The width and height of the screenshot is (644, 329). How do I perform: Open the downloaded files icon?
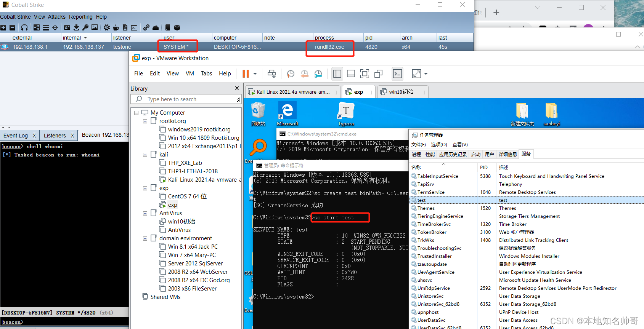[76, 27]
